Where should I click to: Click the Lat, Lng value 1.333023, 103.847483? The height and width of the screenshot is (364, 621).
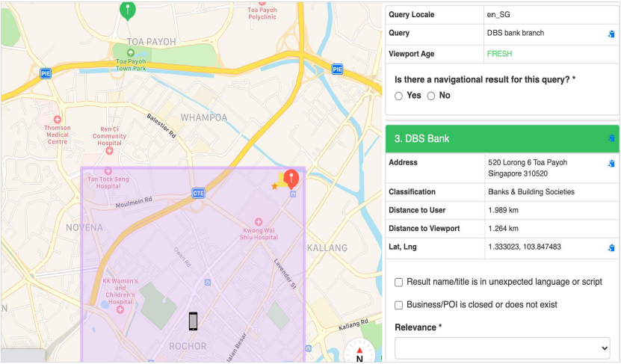click(x=525, y=247)
